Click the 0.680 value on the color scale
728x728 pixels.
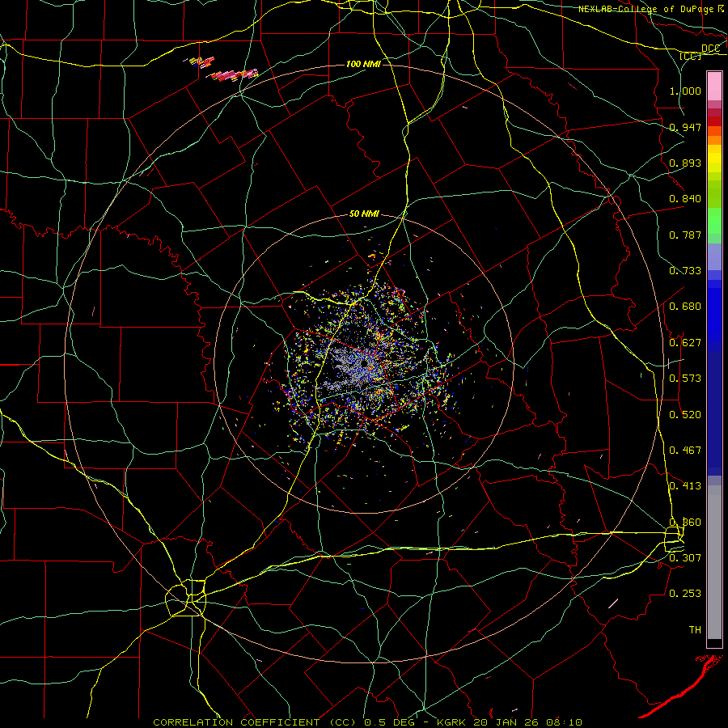click(x=685, y=307)
